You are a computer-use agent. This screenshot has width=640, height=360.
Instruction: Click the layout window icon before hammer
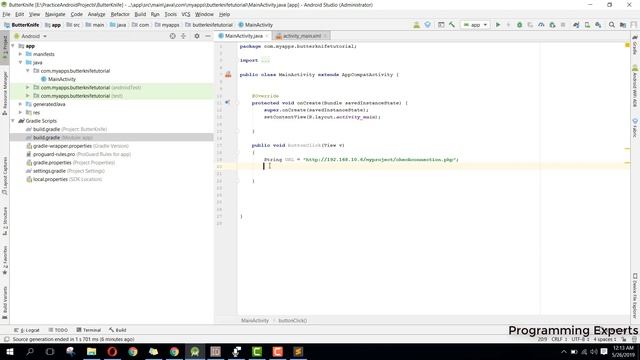coord(441,25)
